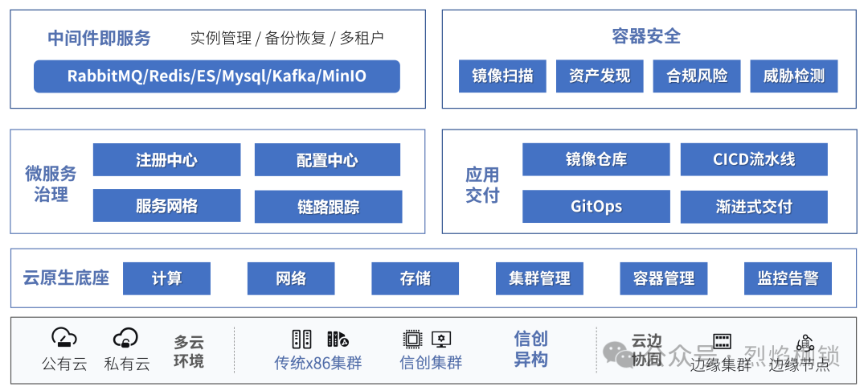Select the 威胁检测 box
The width and height of the screenshot is (868, 391).
(794, 76)
